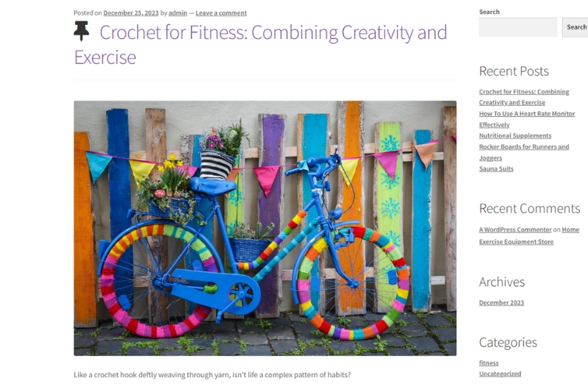Screen dimensions: 588x392
Task: Open the Nutritional Supplements post
Action: (x=515, y=135)
